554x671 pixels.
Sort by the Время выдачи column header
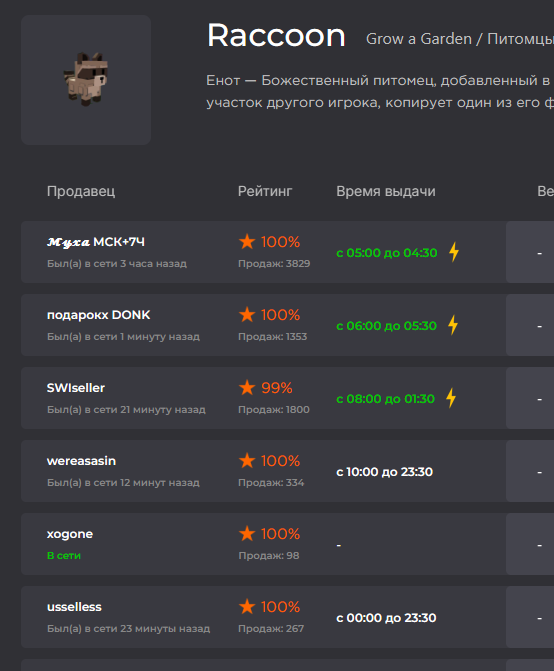tap(386, 191)
